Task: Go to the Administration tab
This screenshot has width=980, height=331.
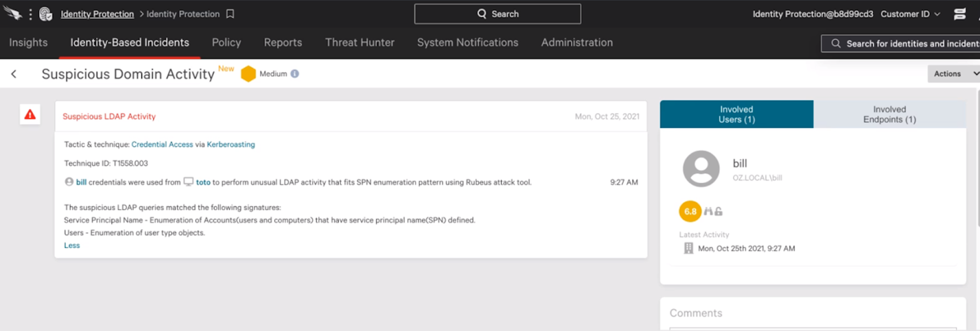Action: click(x=577, y=42)
